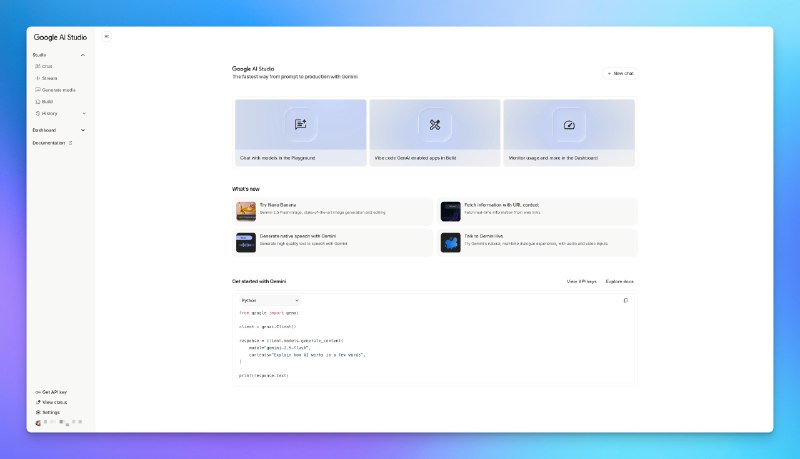
Task: Open the Vibe code apps in Build card
Action: 435,133
